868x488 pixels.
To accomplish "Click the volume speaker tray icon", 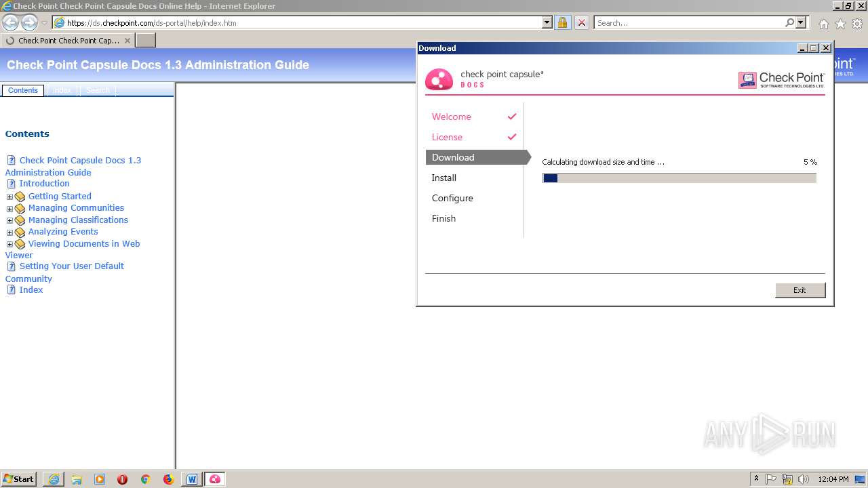I will tap(804, 479).
